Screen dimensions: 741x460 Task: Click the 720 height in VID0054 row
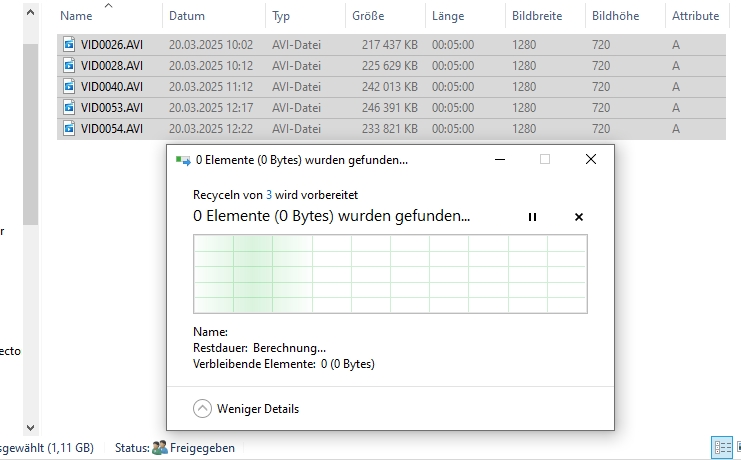tap(601, 129)
